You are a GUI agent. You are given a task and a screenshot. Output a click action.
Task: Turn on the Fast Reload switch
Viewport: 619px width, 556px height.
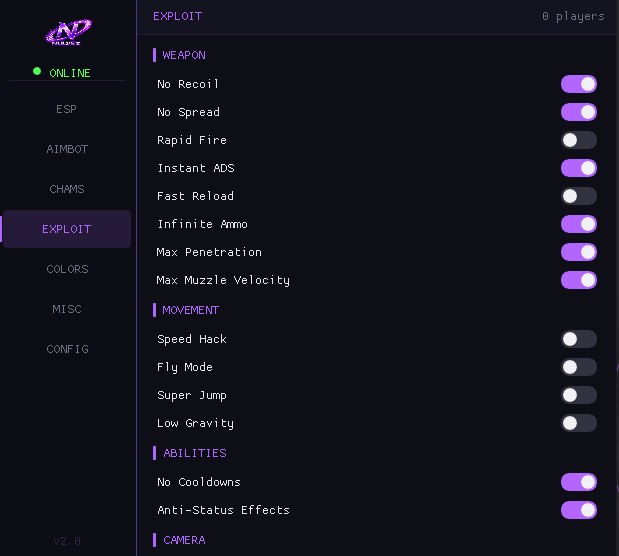pyautogui.click(x=579, y=196)
